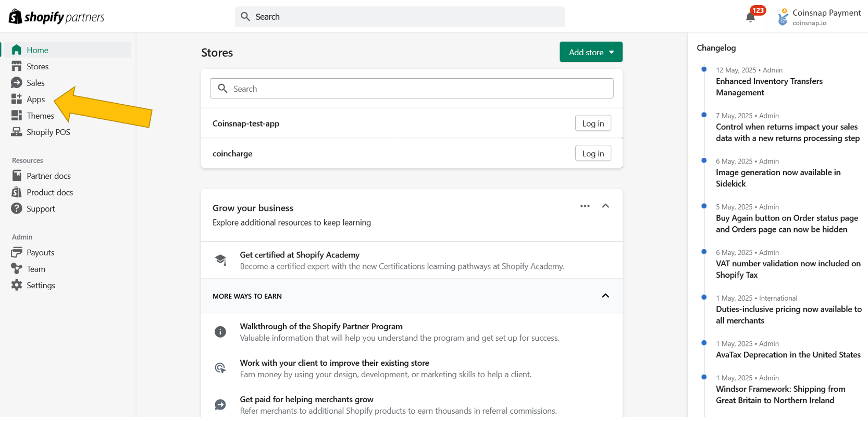Click the magnifier icon in top search bar
Viewport: 868px width, 421px height.
245,17
